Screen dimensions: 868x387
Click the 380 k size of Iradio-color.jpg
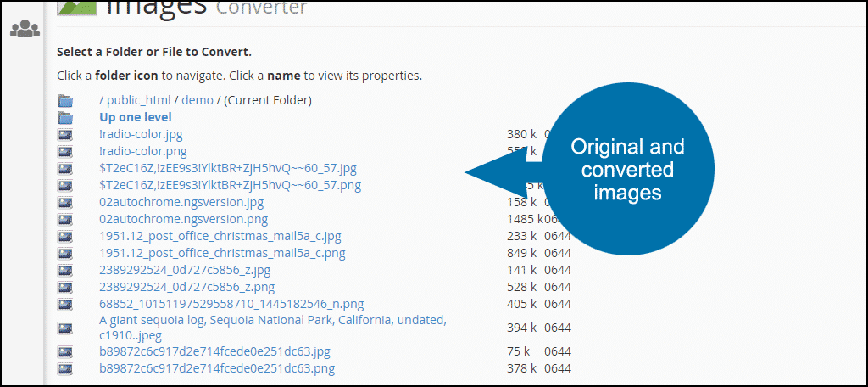(x=522, y=134)
